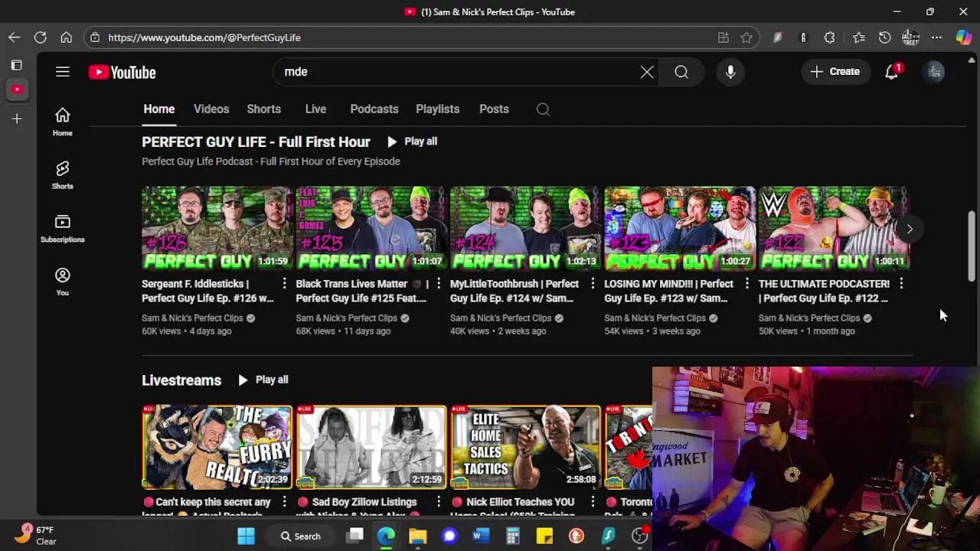
Task: Open the YouTube guide hamburger menu
Action: (63, 72)
